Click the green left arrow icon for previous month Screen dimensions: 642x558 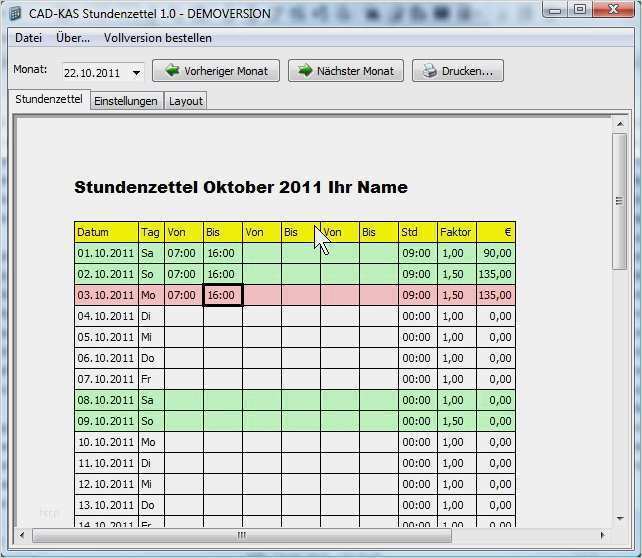tap(172, 71)
